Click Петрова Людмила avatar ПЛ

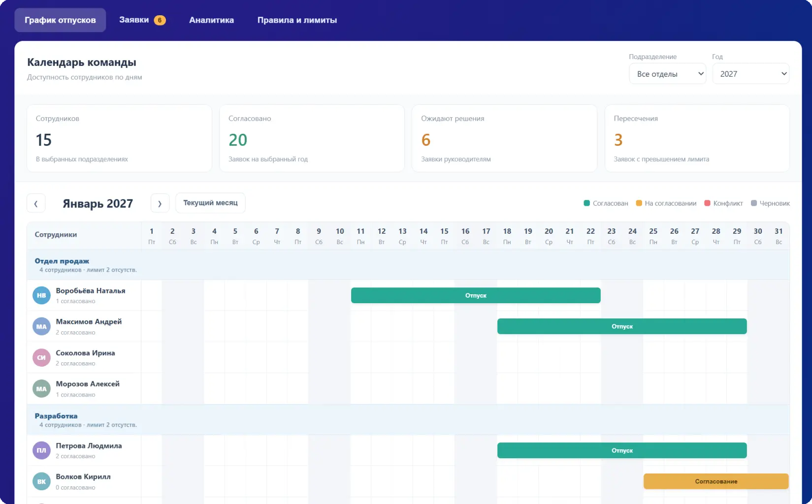41,450
